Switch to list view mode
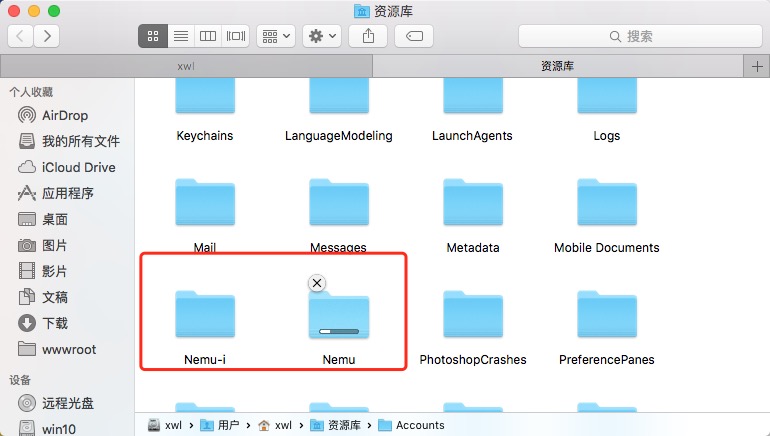Image resolution: width=770 pixels, height=436 pixels. click(x=181, y=36)
